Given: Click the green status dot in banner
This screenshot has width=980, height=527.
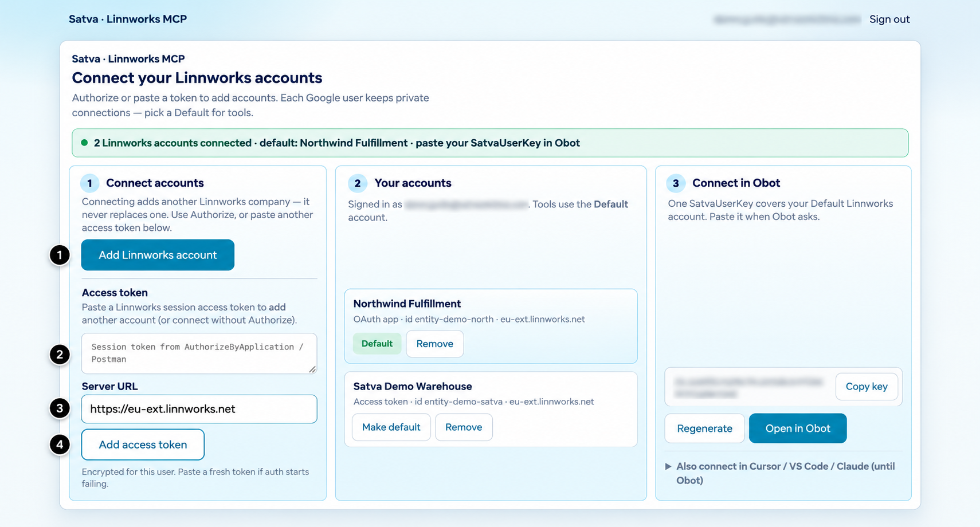Looking at the screenshot, I should [84, 143].
